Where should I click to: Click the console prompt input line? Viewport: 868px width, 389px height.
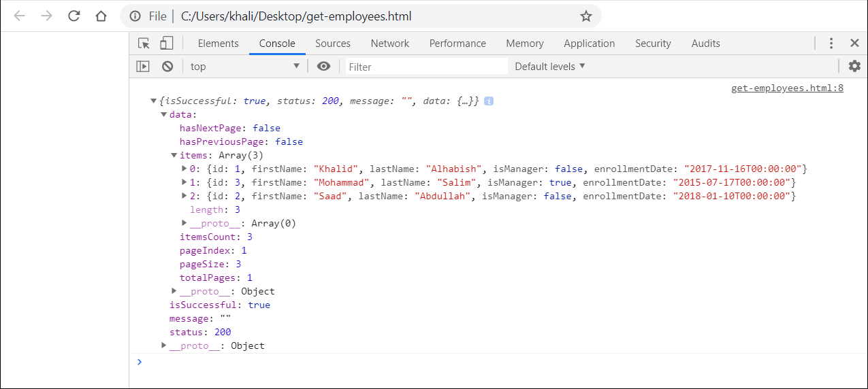(x=504, y=362)
